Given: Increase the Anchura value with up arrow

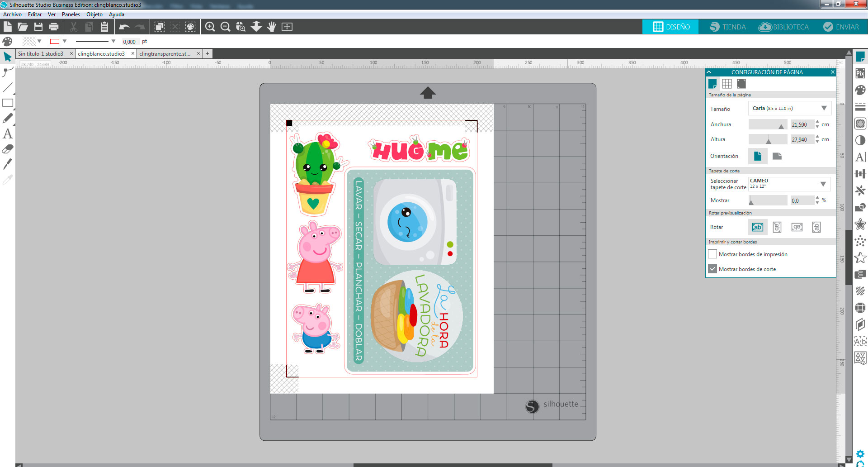Looking at the screenshot, I should coord(817,122).
